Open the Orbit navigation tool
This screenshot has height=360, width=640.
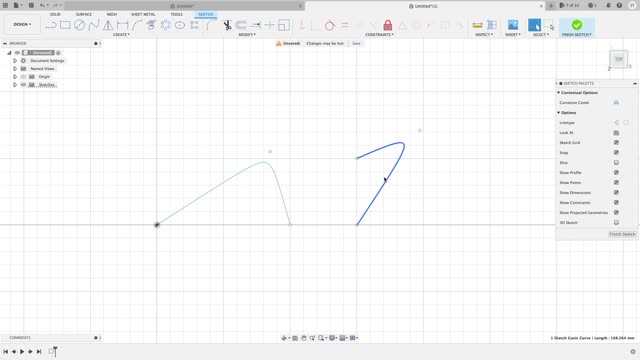(x=284, y=338)
